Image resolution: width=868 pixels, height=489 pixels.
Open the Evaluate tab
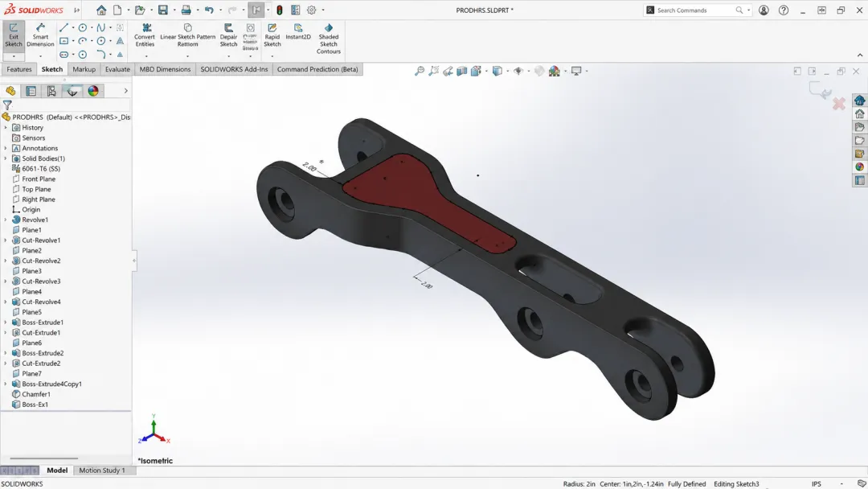pyautogui.click(x=117, y=69)
